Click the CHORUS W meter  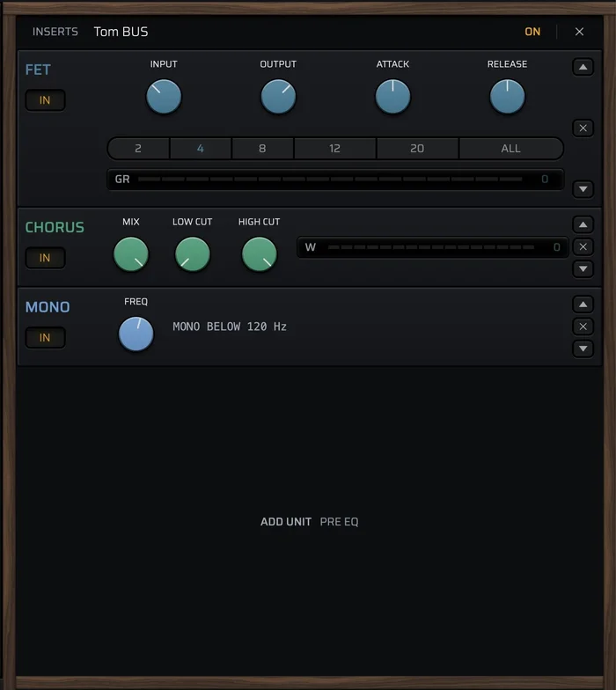[433, 247]
